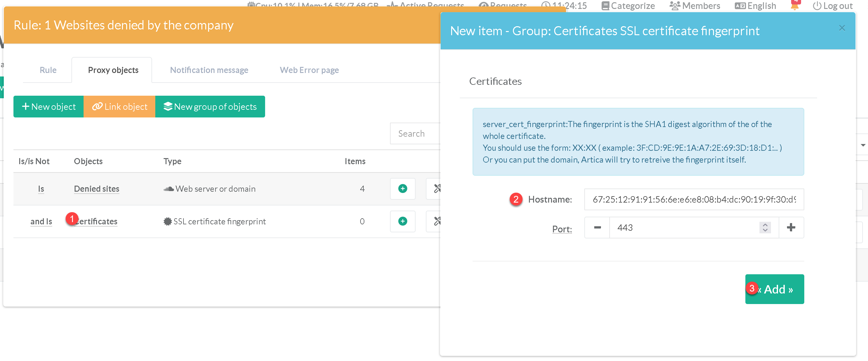Open the Rule tab

pos(48,70)
